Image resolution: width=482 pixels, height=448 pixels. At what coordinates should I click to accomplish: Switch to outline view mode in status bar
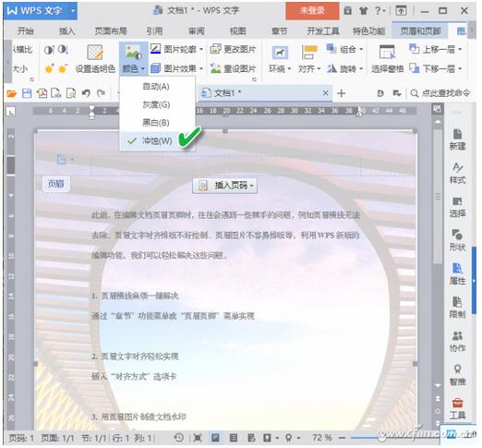[x=234, y=438]
